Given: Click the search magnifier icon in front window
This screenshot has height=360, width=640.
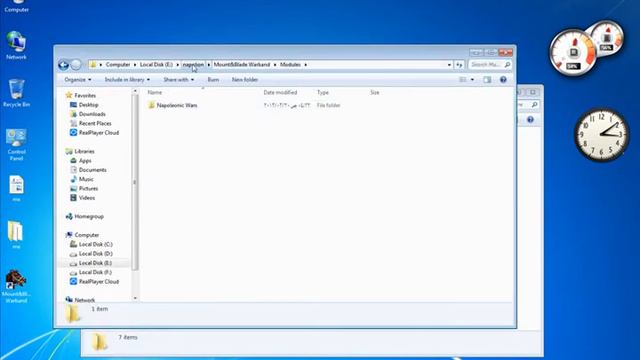Looking at the screenshot, I should click(x=507, y=64).
